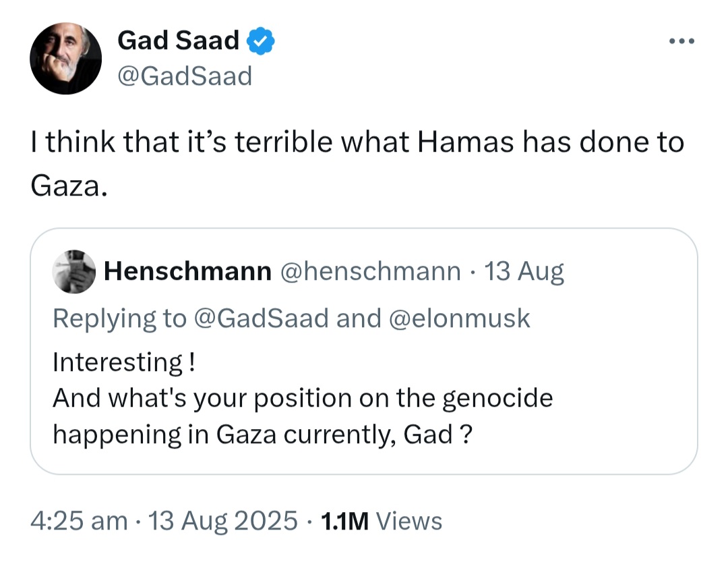Image resolution: width=728 pixels, height=562 pixels.
Task: Click the word "Gaza." ending main tweet
Action: 69,186
